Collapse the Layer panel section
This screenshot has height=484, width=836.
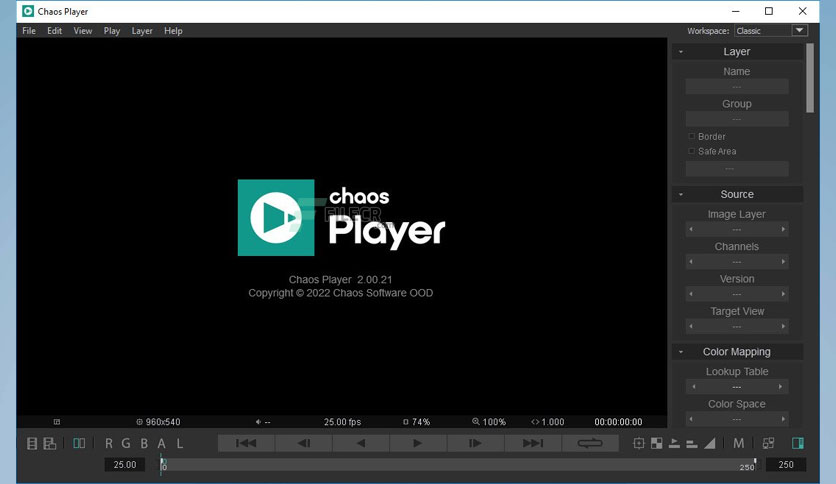click(681, 52)
